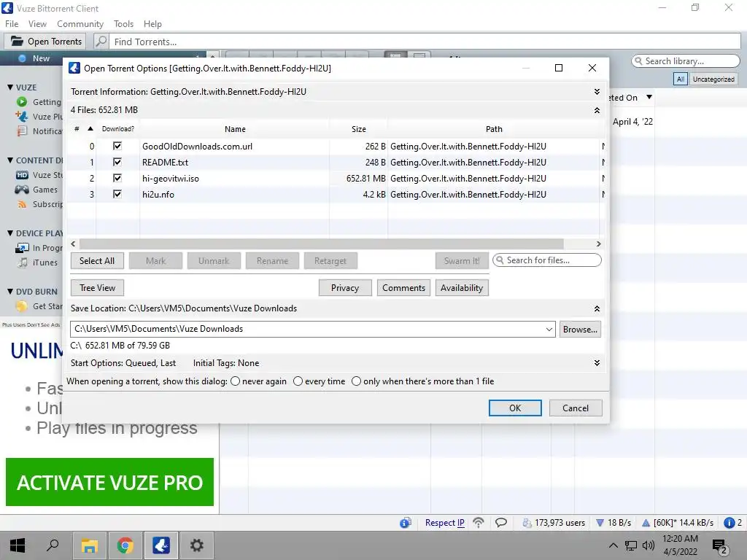
Task: Select the 'never again' radio option
Action: (235, 381)
